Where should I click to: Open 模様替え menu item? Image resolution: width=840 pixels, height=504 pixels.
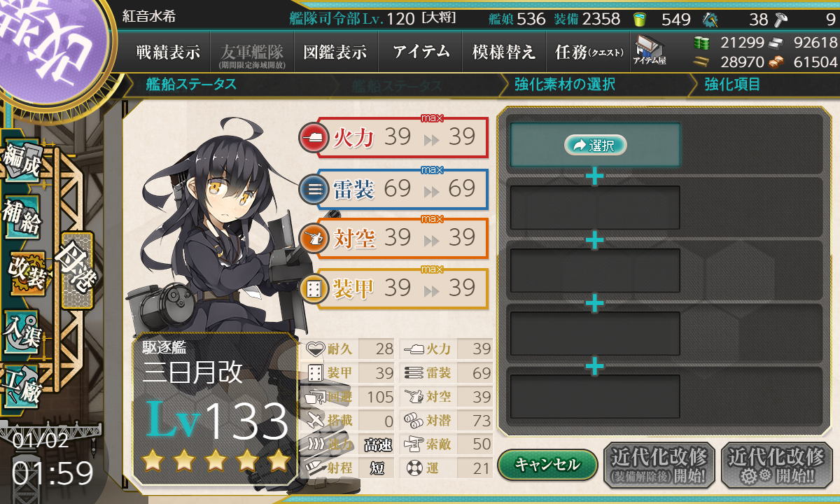504,52
